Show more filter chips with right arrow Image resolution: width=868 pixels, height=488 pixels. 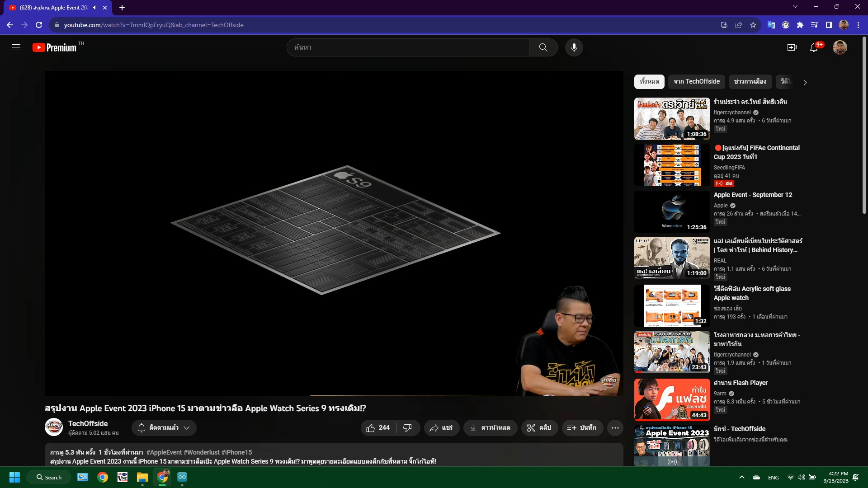tap(805, 82)
